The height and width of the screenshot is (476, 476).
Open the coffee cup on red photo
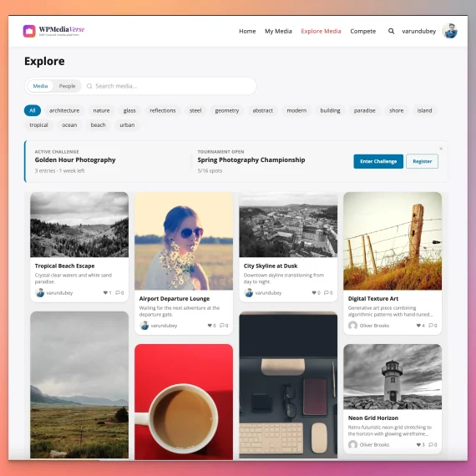(x=184, y=402)
